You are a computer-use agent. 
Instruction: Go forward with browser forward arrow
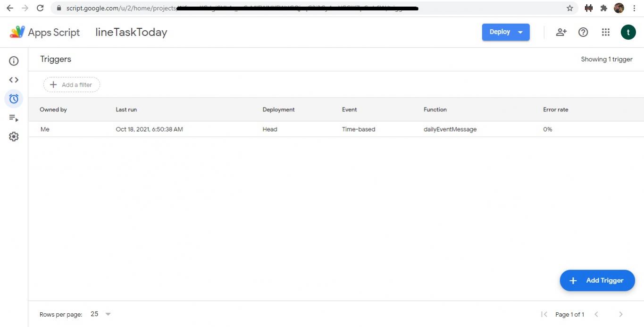25,8
